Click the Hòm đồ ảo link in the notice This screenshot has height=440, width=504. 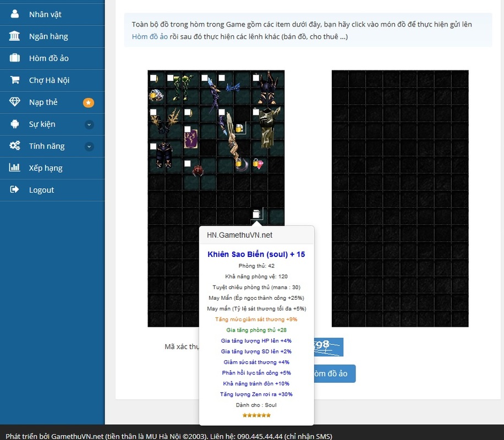150,37
